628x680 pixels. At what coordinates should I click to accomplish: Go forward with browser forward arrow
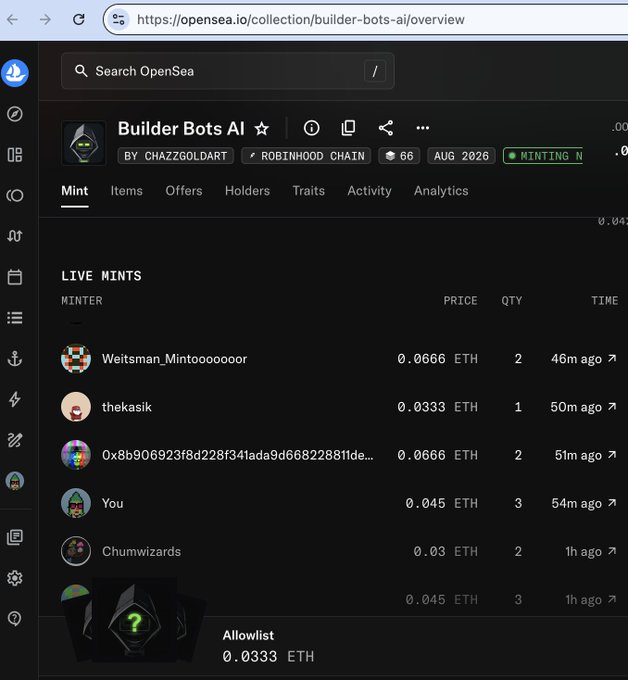(45, 20)
